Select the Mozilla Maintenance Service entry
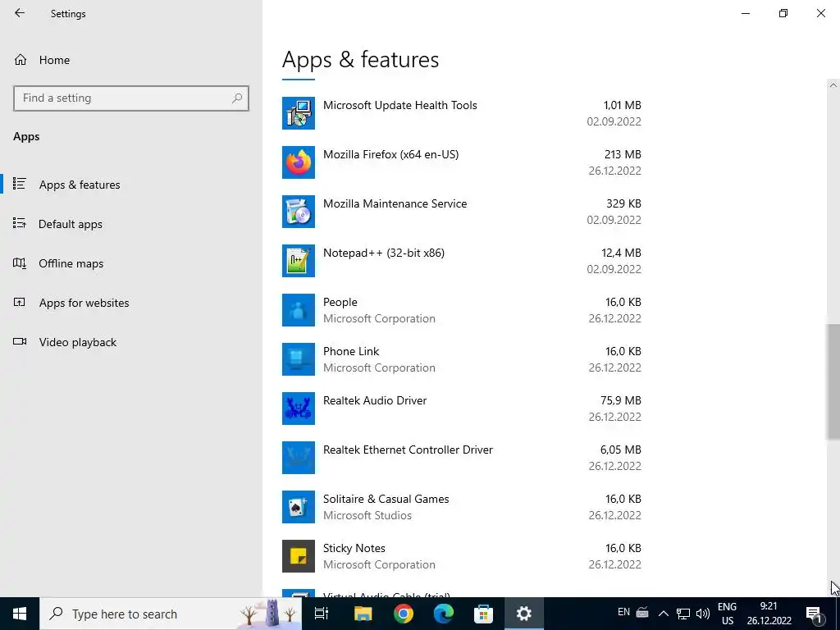Viewport: 840px width, 630px height. (x=462, y=212)
